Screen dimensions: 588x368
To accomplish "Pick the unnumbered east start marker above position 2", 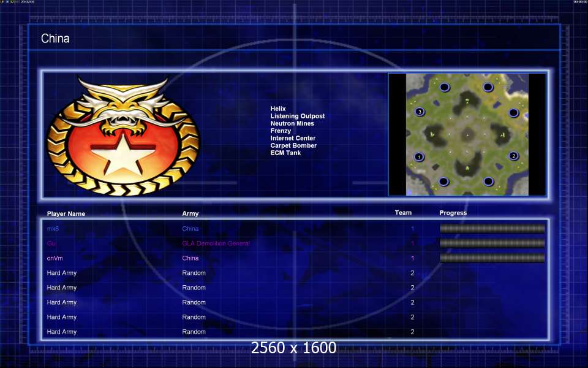I will 513,113.
